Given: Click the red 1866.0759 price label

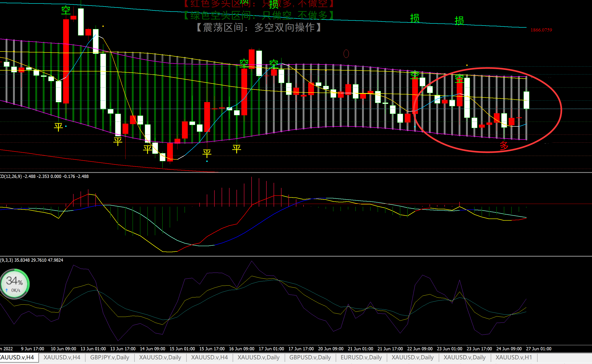Looking at the screenshot, I should point(541,30).
